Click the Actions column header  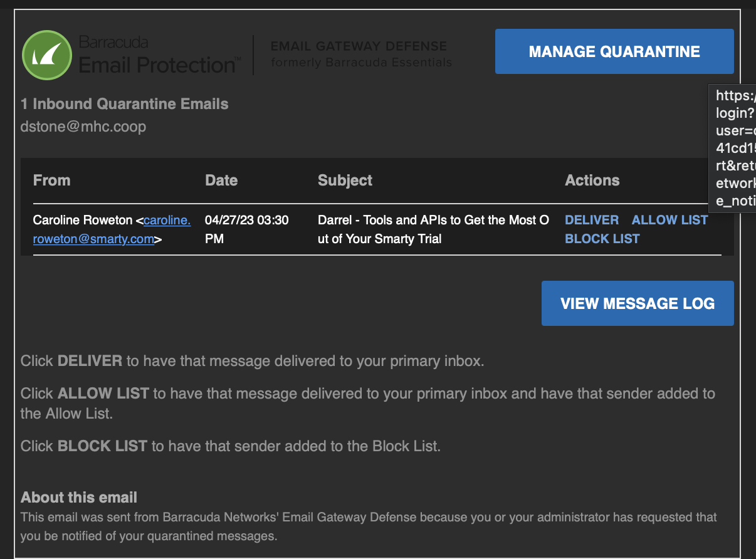592,180
